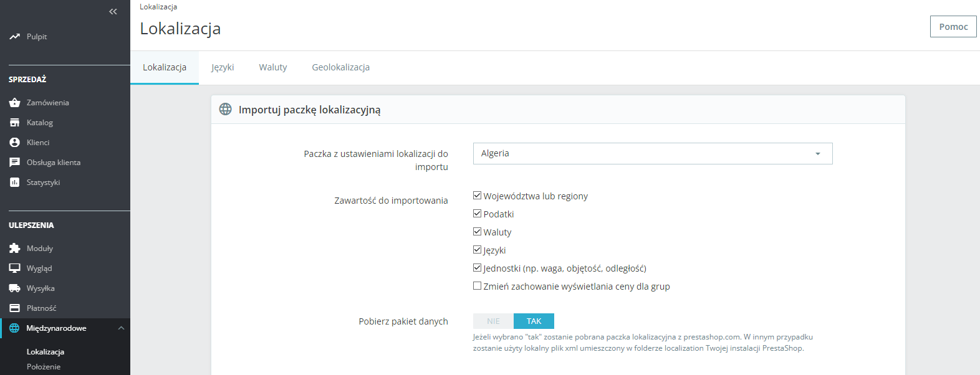Screen dimensions: 980x375
Task: Select Lokalizacja submenu item in sidebar
Action: coord(46,352)
